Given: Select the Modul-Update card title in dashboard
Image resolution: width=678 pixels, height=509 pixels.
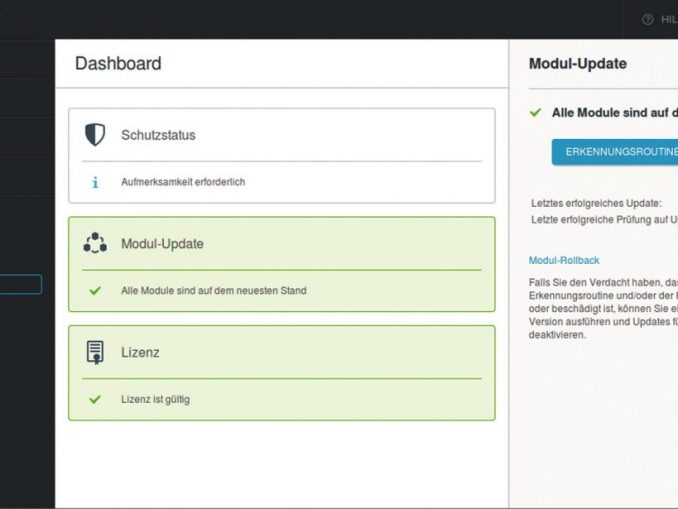Looking at the screenshot, I should (162, 244).
